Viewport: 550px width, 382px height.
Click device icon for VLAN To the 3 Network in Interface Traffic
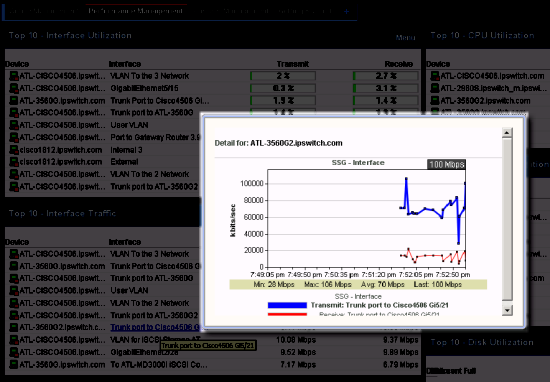(x=14, y=254)
